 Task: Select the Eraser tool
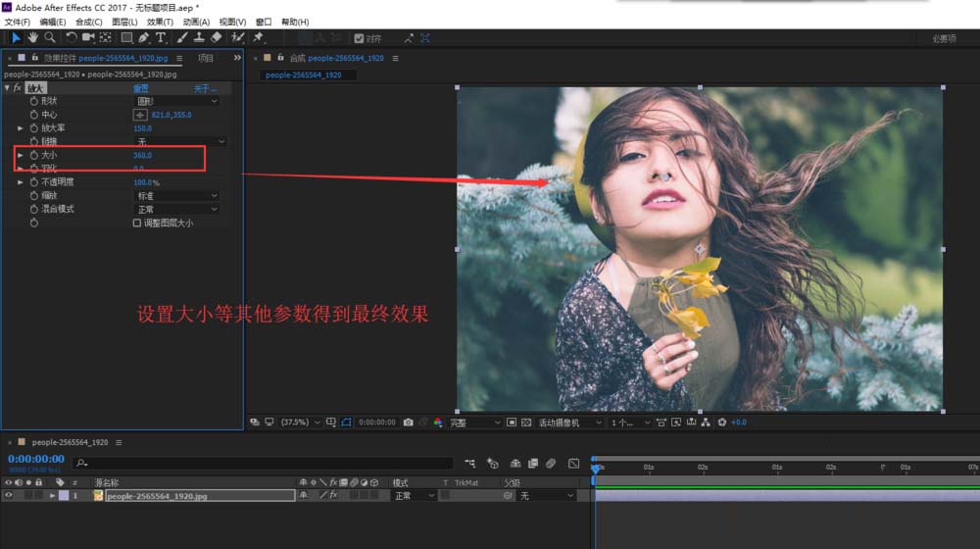click(217, 37)
